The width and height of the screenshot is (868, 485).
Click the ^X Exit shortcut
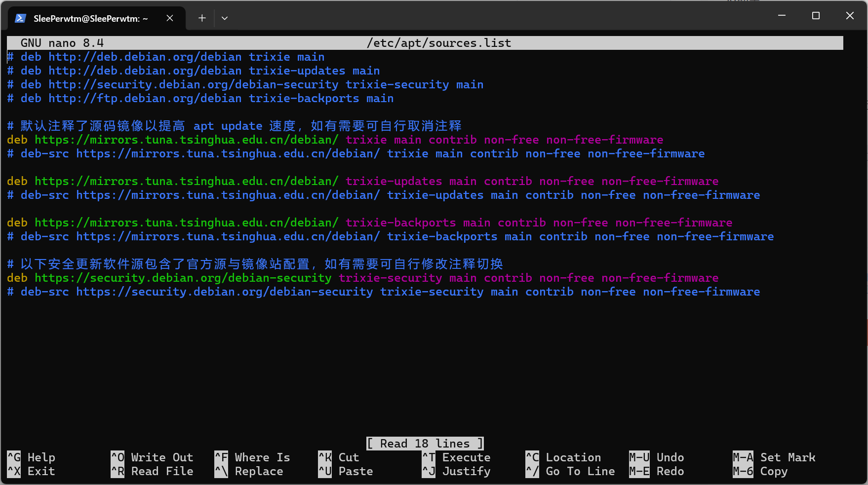coord(31,471)
